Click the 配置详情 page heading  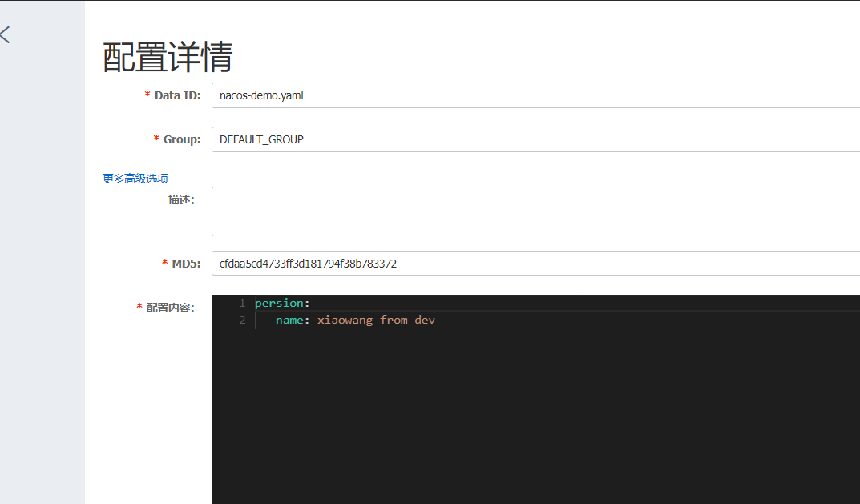click(x=168, y=58)
